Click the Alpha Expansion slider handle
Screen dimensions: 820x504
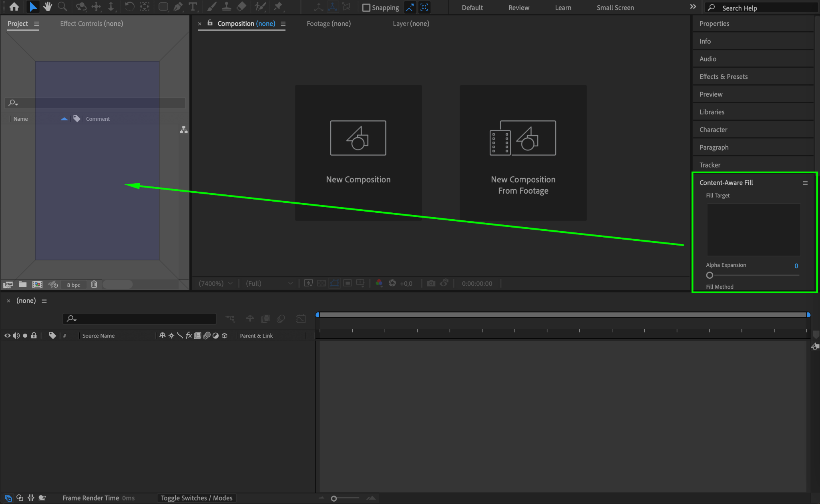709,275
